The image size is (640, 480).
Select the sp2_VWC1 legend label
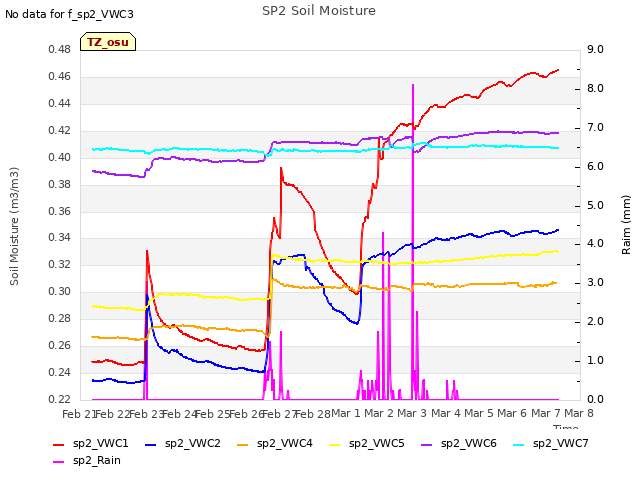click(x=100, y=444)
